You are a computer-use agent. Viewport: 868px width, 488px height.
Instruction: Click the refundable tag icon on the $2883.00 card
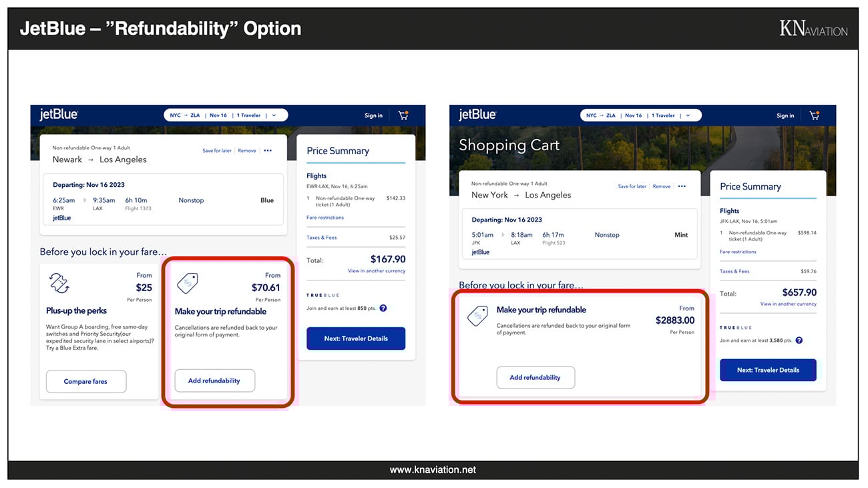[477, 315]
